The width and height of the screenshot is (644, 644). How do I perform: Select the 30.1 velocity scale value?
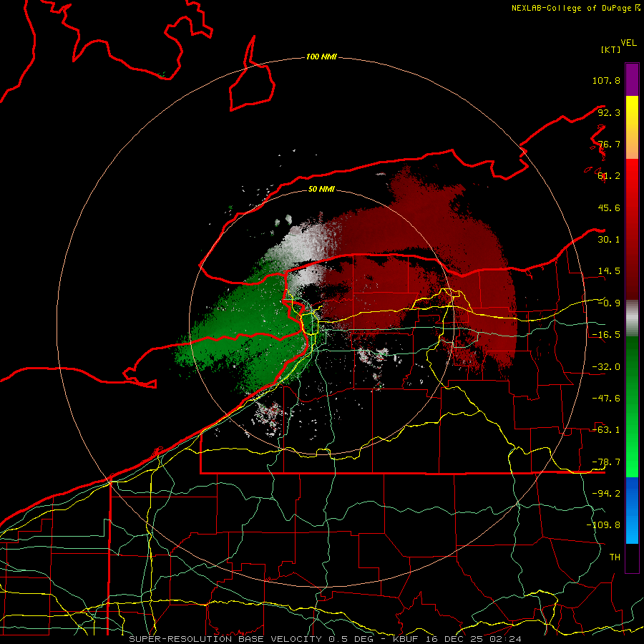[x=609, y=240]
